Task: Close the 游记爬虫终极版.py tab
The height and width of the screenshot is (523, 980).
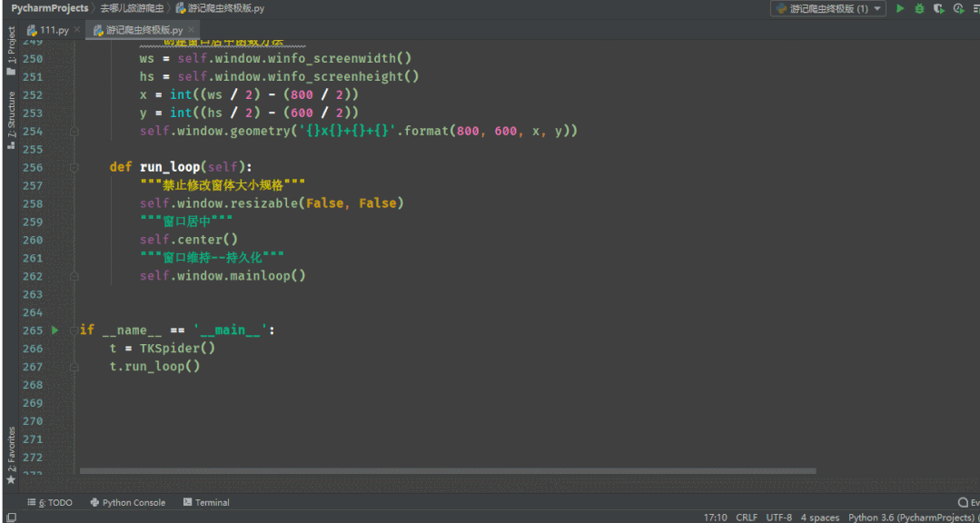Action: (x=192, y=30)
